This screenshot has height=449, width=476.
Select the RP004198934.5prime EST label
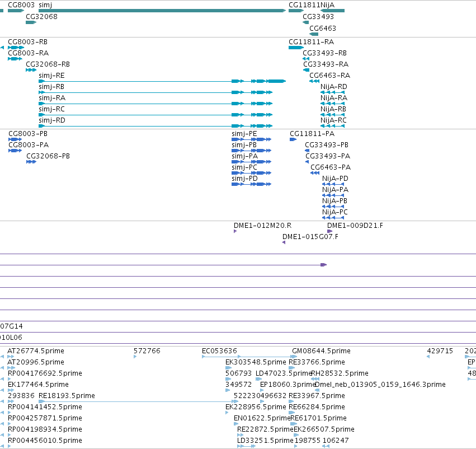45,430
